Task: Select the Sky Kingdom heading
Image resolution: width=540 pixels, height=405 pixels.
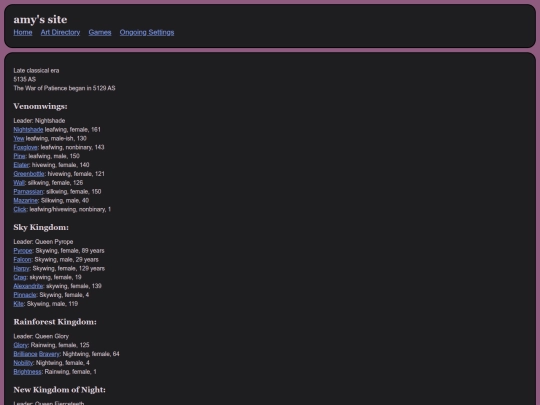Action: pyautogui.click(x=41, y=228)
